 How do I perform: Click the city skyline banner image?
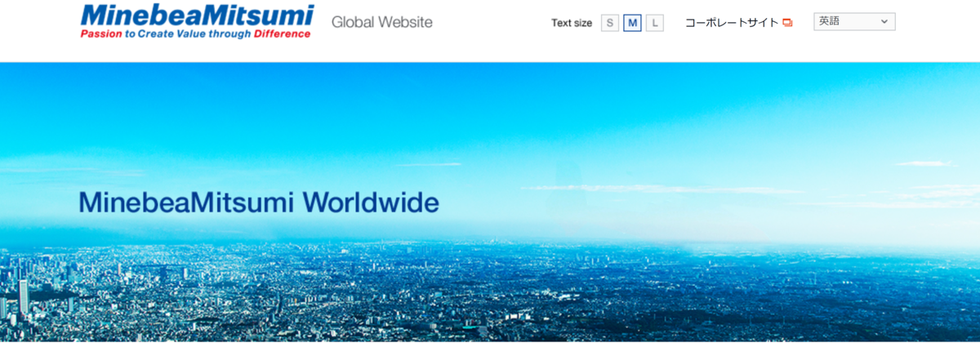point(490,203)
